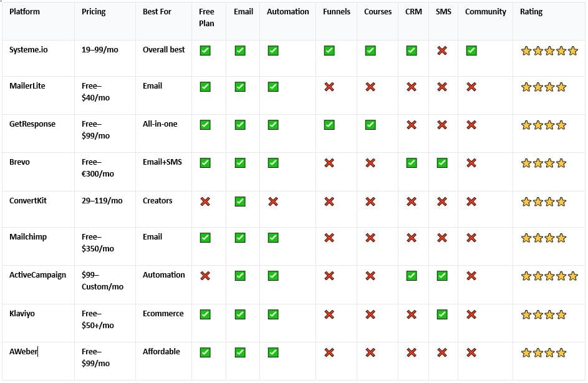Image resolution: width=588 pixels, height=383 pixels.
Task: Click Brevo's green checkmark under SMS
Action: click(x=442, y=163)
